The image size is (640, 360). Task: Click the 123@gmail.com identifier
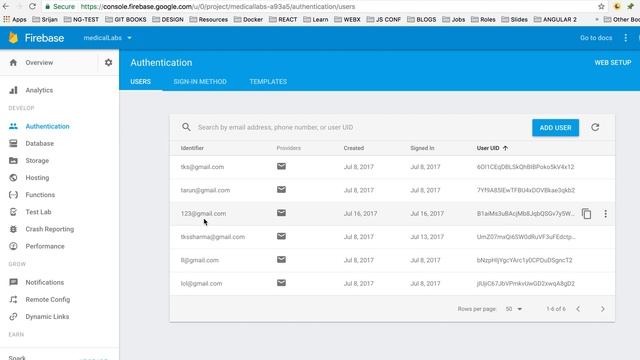(x=203, y=213)
